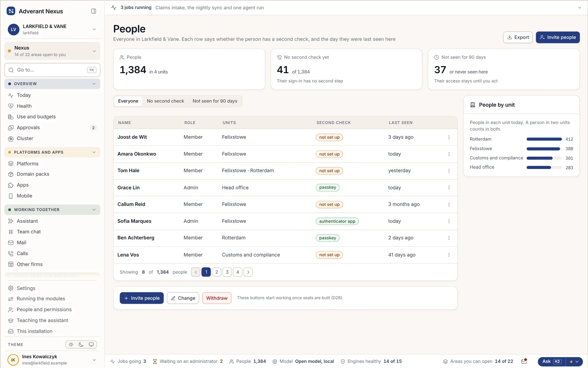The width and height of the screenshot is (588, 368).
Task: Switch to the light theme
Action: click(71, 344)
